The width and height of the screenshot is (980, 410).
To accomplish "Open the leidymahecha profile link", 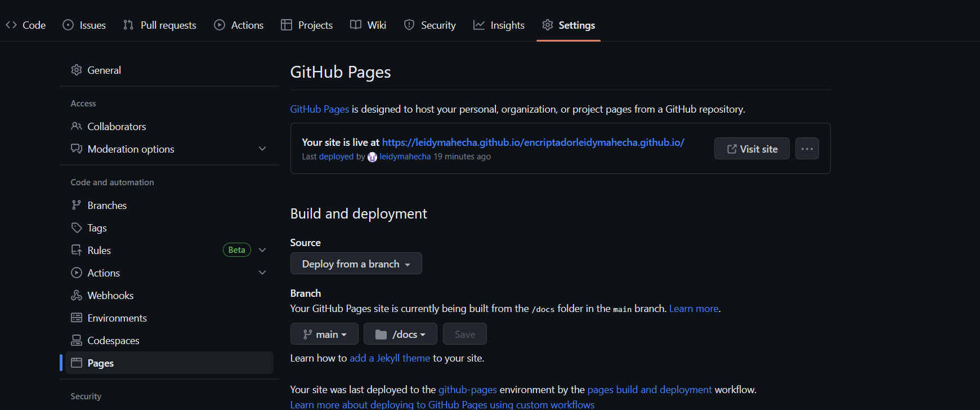I will tap(405, 157).
